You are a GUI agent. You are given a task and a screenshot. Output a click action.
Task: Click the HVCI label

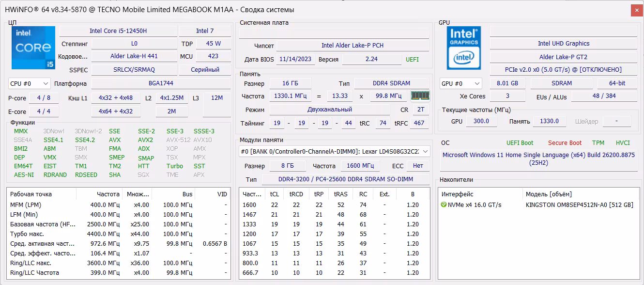tap(623, 143)
